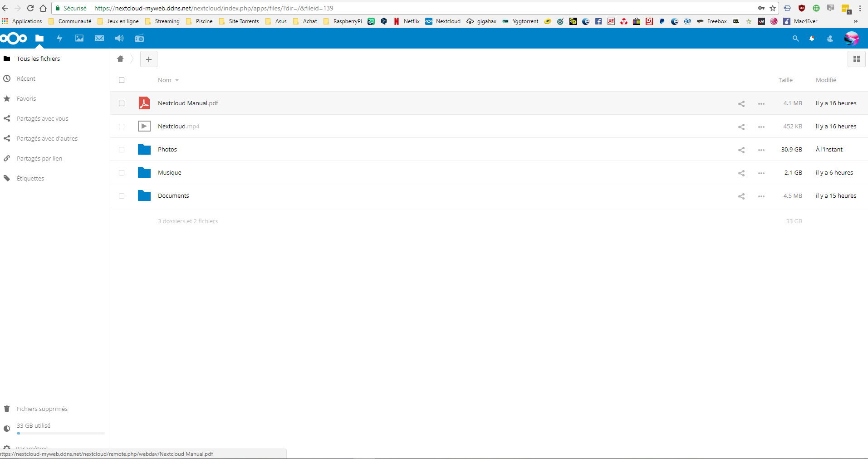
Task: Open the user avatar menu
Action: [x=852, y=39]
